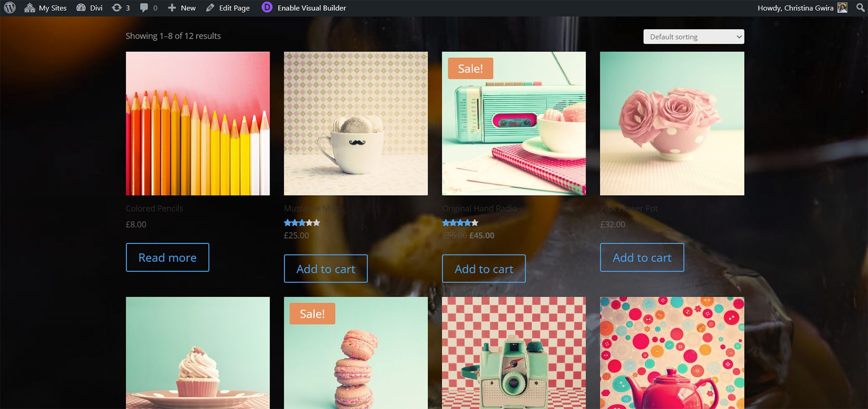Click New in the admin bar
868x409 pixels.
(x=182, y=8)
